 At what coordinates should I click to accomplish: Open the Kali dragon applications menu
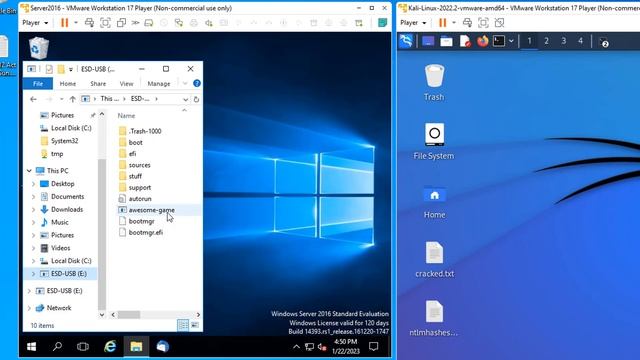pos(406,41)
